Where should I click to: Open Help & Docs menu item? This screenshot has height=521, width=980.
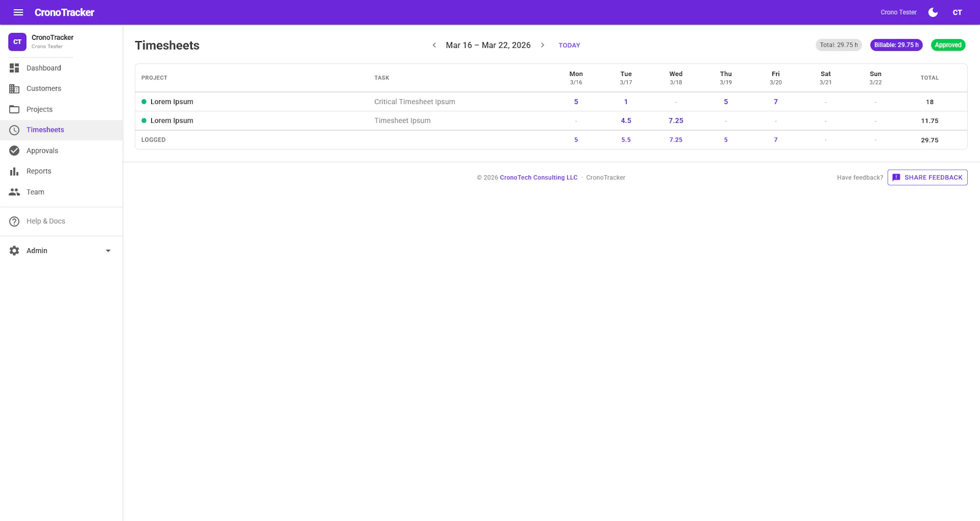61,221
